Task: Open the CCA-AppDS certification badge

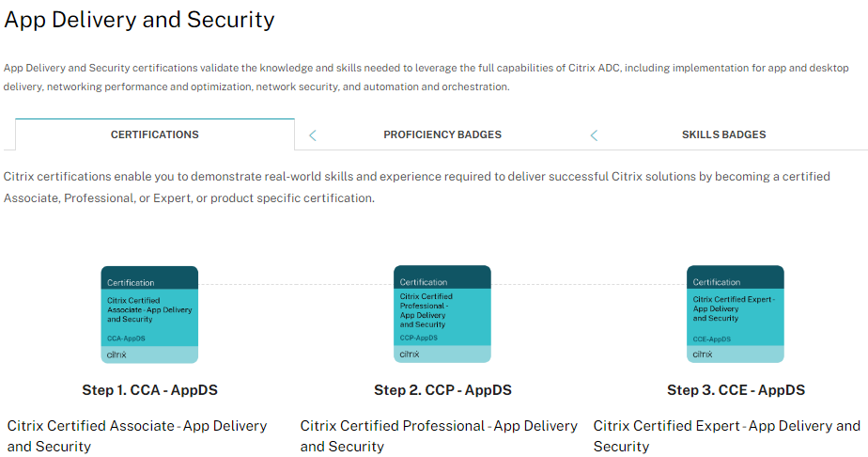Action: pos(149,315)
